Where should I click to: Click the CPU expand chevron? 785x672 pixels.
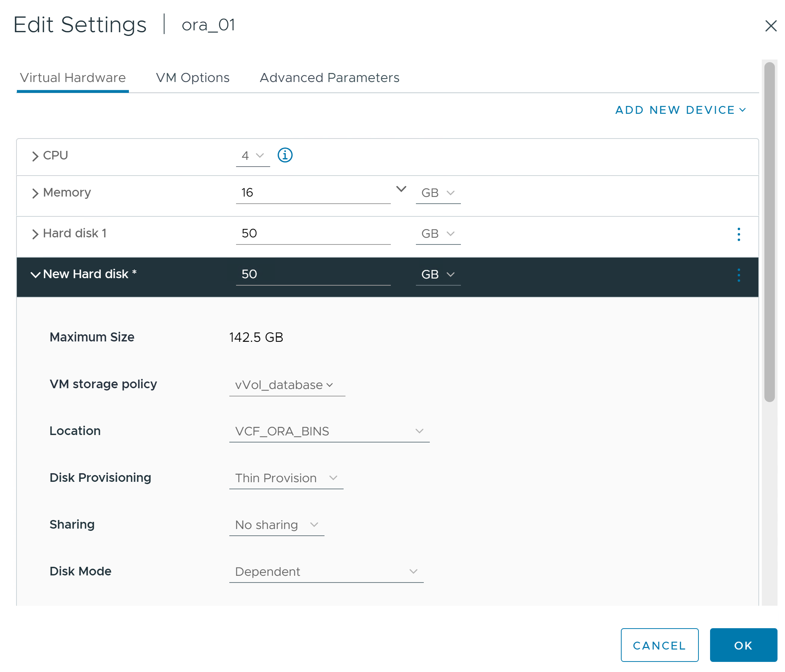tap(34, 155)
